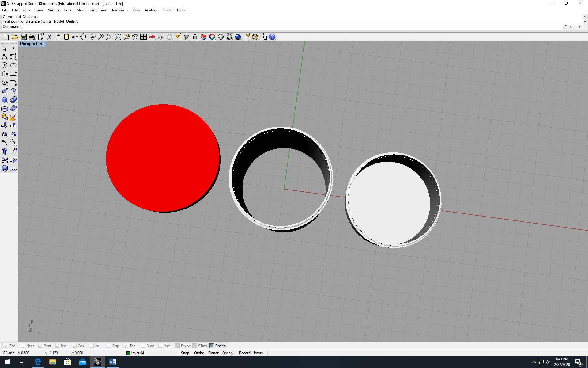Uncheck the Cen osnap checkbox
Screen dimensions: 588x368
coord(74,346)
